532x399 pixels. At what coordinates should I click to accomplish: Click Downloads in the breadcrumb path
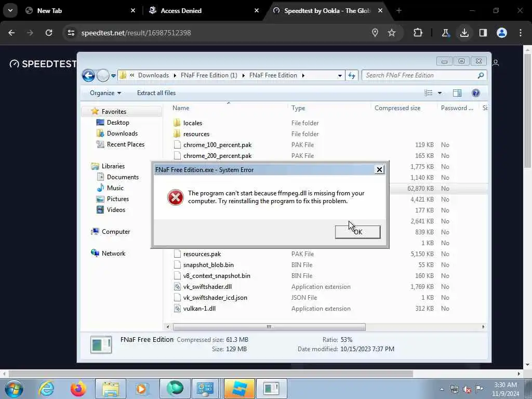click(x=153, y=75)
